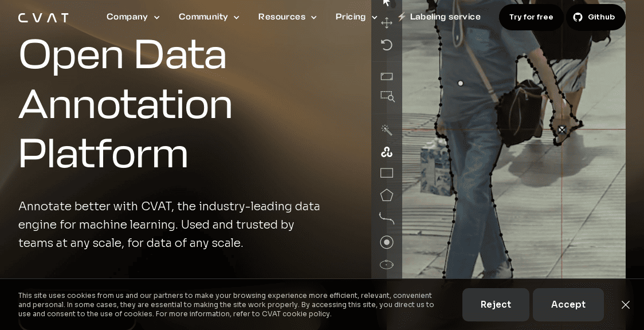Select the Rectangle drawing tool
This screenshot has width=644, height=330.
pyautogui.click(x=387, y=173)
